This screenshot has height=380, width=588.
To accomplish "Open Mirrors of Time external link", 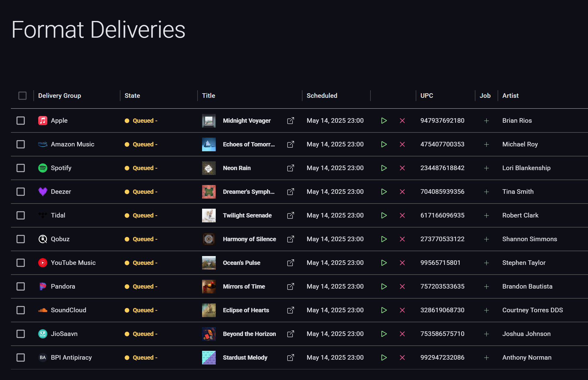I will (290, 286).
